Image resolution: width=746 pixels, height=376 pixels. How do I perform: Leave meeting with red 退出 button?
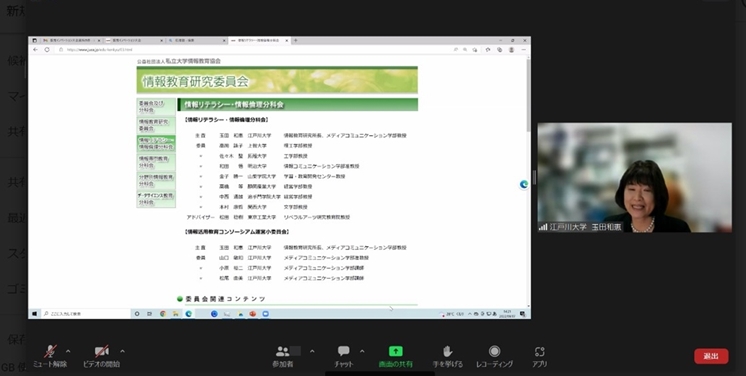pyautogui.click(x=711, y=356)
